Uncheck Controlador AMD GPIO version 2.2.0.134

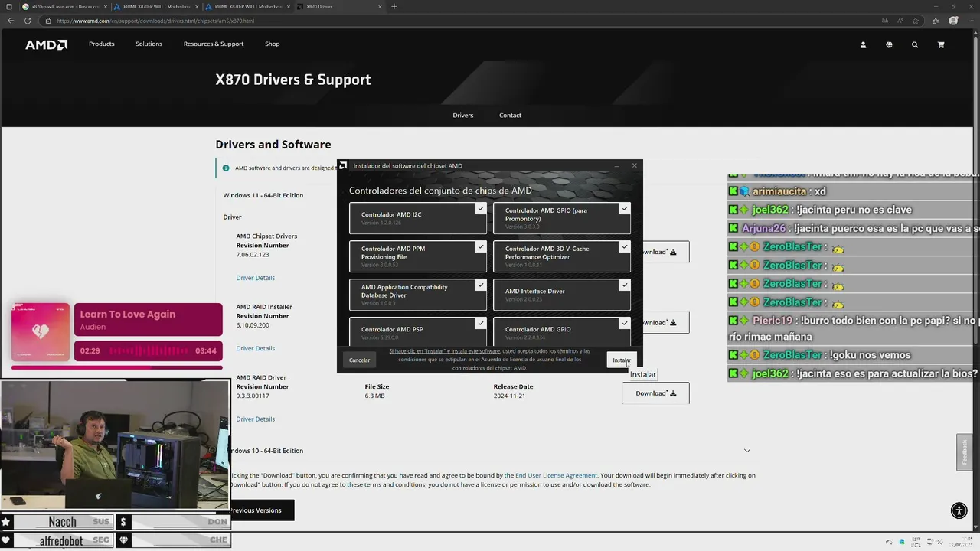pyautogui.click(x=625, y=323)
